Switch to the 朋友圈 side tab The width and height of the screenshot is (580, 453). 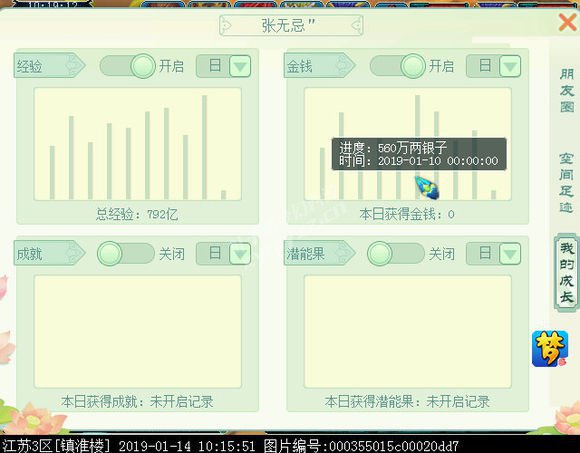[x=567, y=91]
